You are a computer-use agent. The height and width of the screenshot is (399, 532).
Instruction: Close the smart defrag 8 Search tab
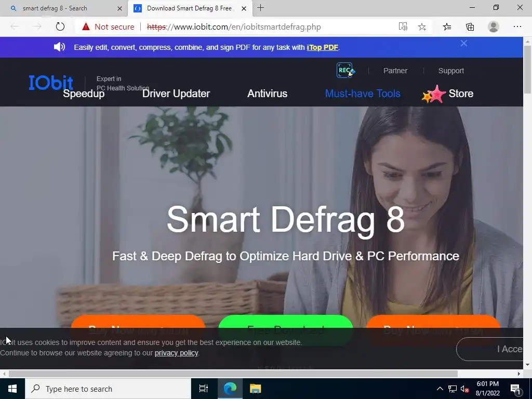119,8
